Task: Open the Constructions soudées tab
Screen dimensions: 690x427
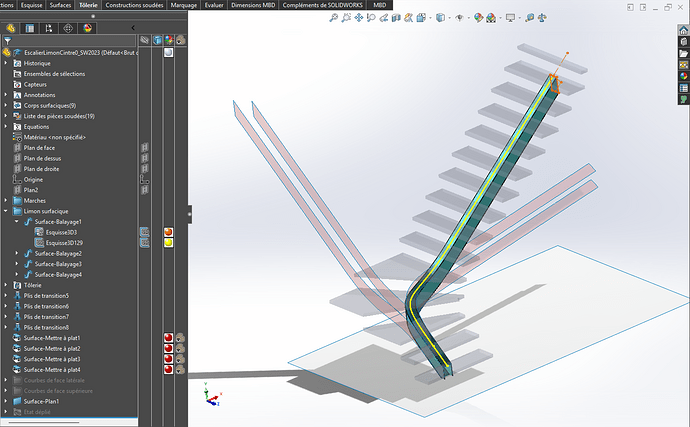Action: (x=134, y=5)
